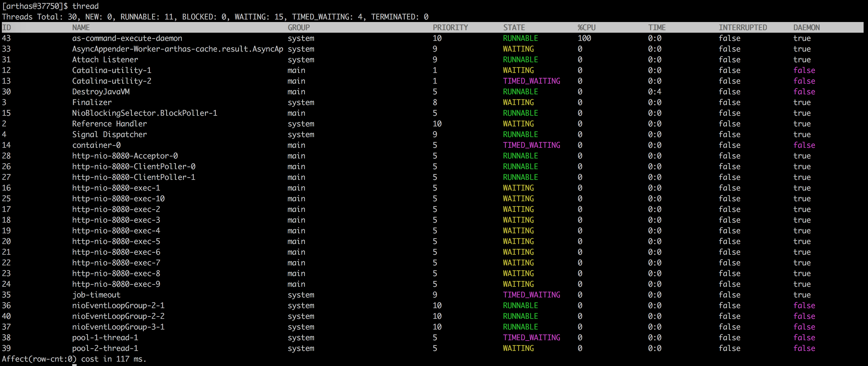Click priority 10 of Reference Handler
This screenshot has height=366, width=868.
tap(437, 124)
